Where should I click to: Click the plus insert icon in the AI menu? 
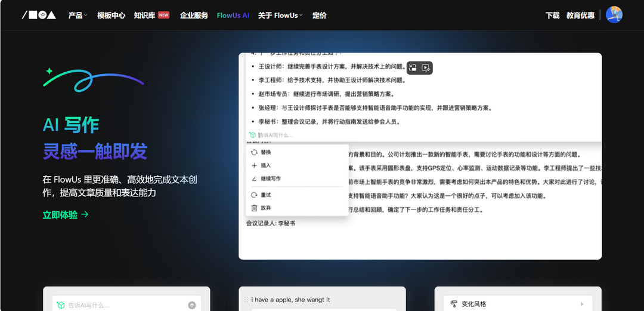point(254,165)
